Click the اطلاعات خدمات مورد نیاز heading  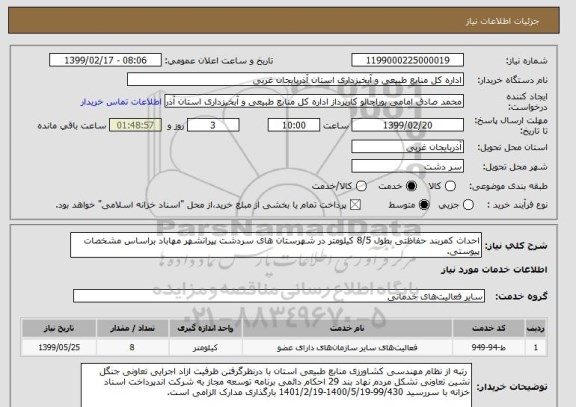click(494, 270)
